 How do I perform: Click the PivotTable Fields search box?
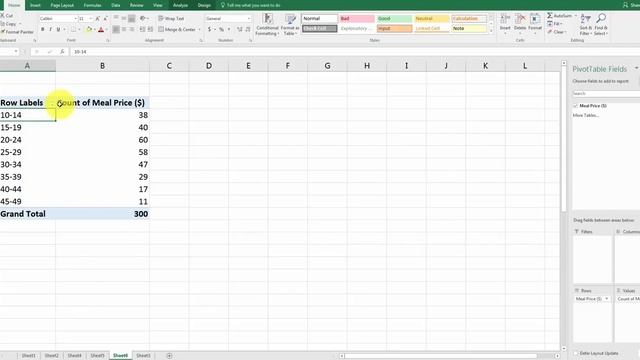point(606,94)
